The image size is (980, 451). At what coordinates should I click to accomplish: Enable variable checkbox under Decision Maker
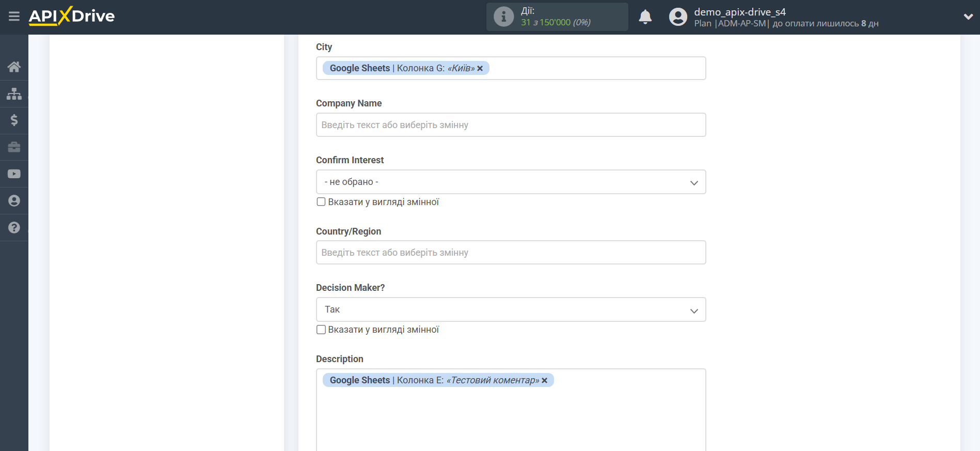tap(321, 330)
